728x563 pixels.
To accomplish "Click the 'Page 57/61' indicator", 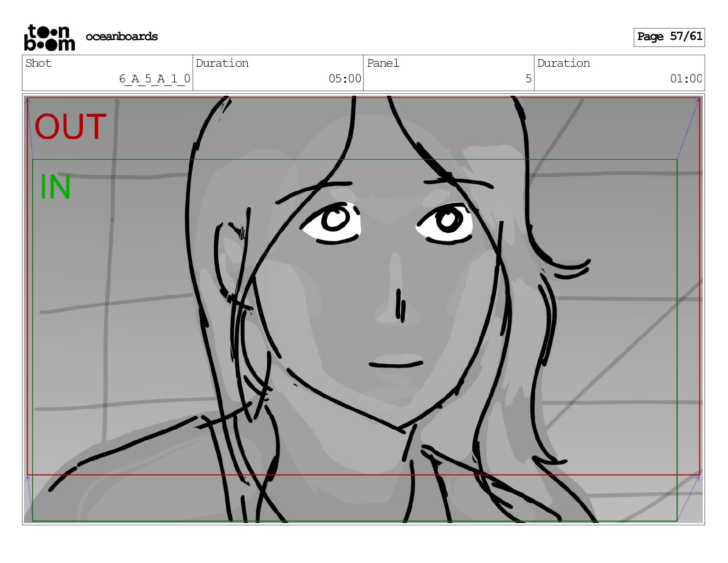I will [669, 37].
